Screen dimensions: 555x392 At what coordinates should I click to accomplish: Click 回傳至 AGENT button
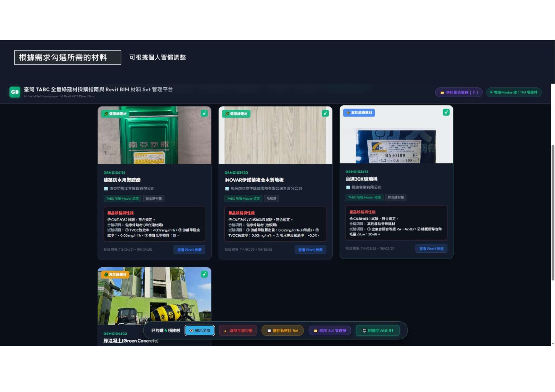pos(378,331)
